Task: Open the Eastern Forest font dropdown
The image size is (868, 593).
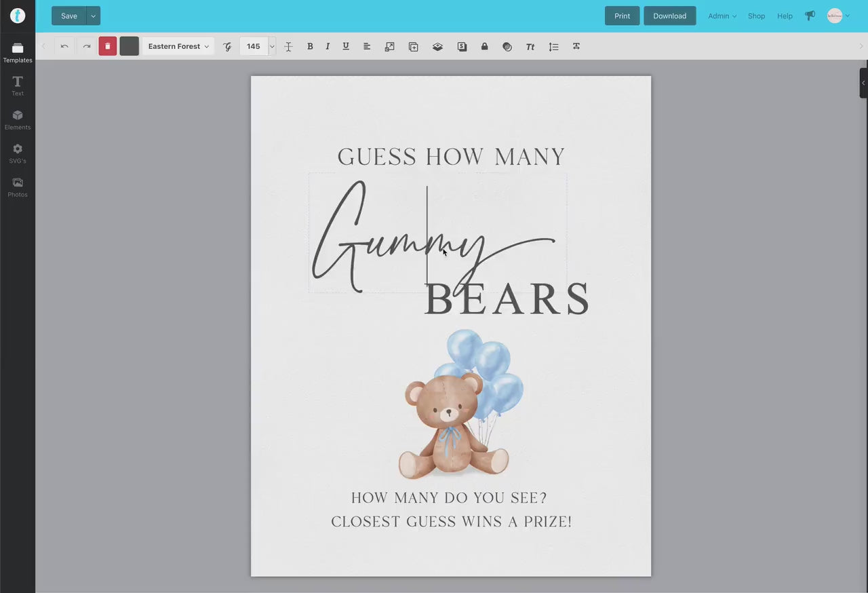Action: click(x=178, y=46)
